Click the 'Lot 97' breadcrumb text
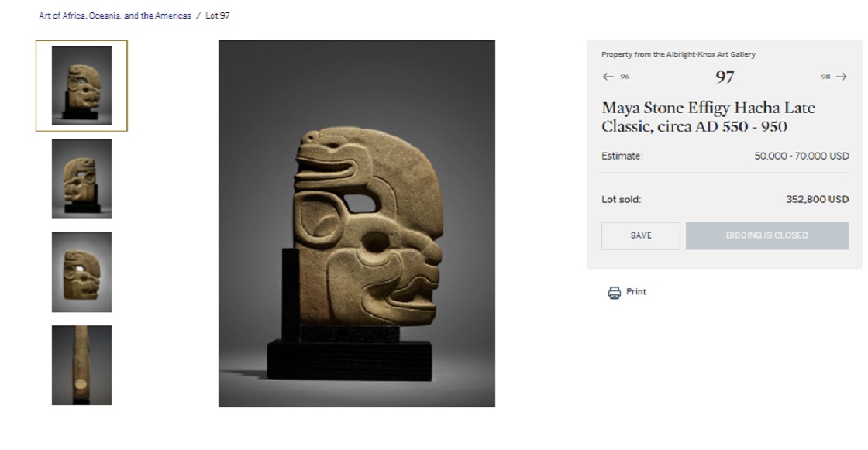Image resolution: width=868 pixels, height=450 pixels. (218, 15)
